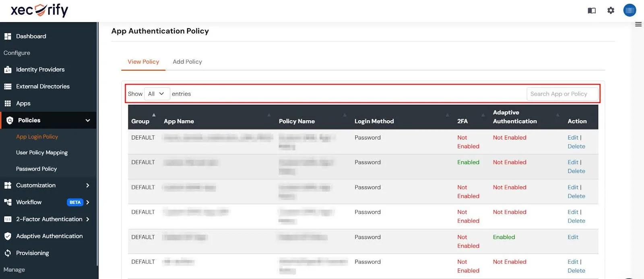Click the Workflow BETA badge
This screenshot has height=279, width=644.
pos(75,202)
